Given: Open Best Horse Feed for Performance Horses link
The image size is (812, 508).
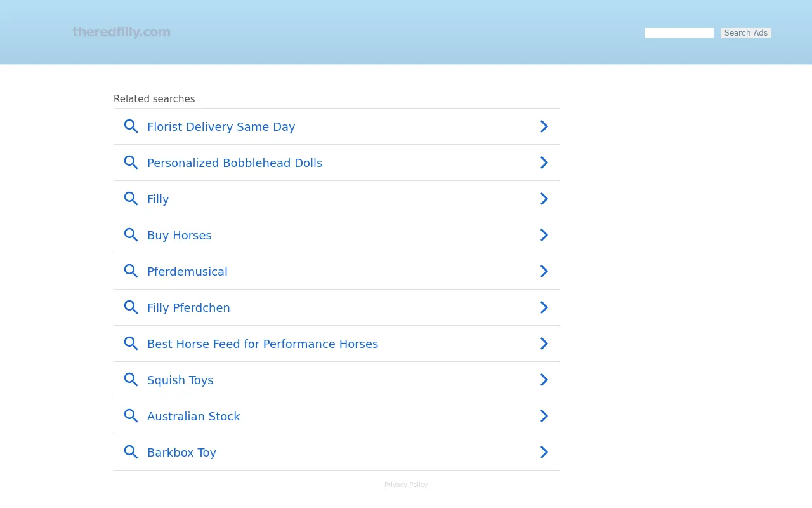Looking at the screenshot, I should 263,344.
